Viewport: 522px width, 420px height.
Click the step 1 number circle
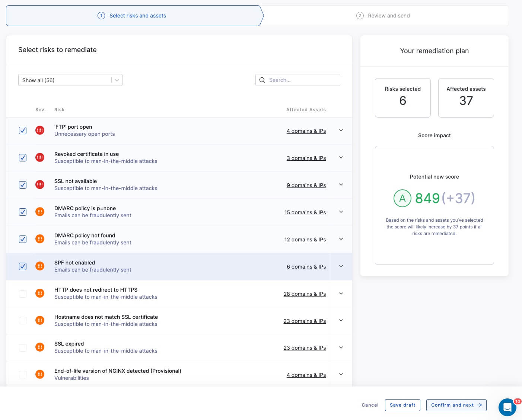coord(101,16)
